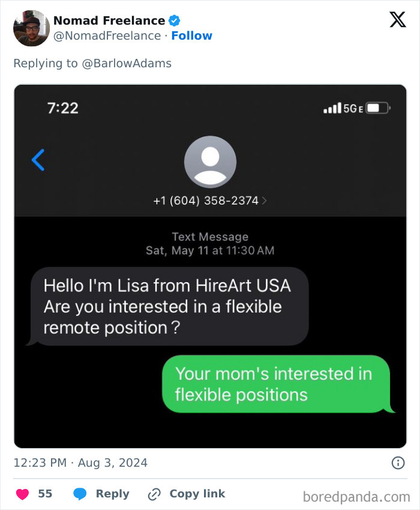Expand contact details via the arrow after +1 (604) 358-2374
This screenshot has height=510, width=420.
click(264, 201)
